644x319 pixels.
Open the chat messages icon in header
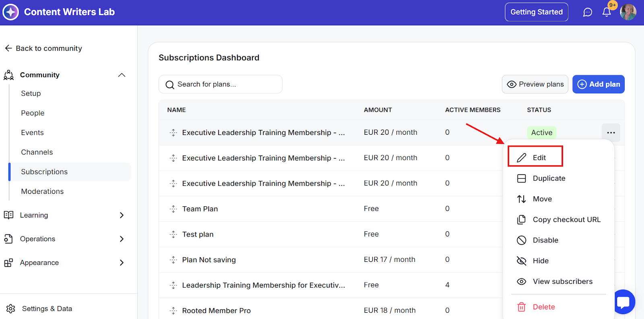[588, 12]
